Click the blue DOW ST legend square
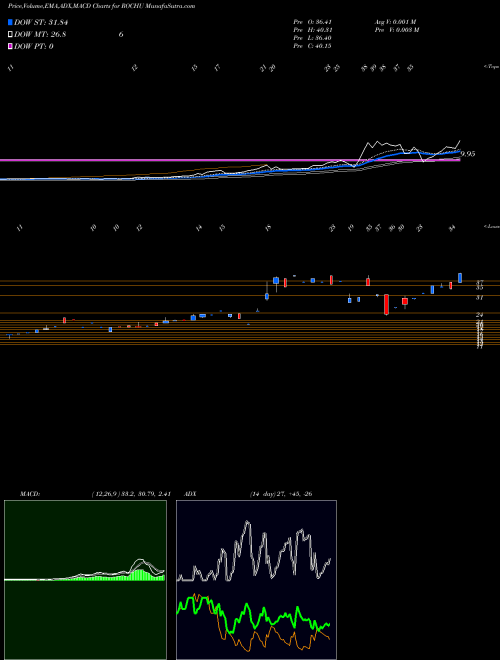This screenshot has height=660, width=500. click(x=11, y=23)
